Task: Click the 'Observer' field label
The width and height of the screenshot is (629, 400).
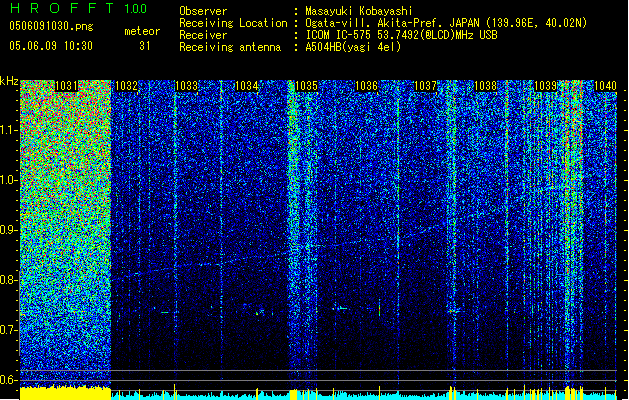Action: click(203, 11)
